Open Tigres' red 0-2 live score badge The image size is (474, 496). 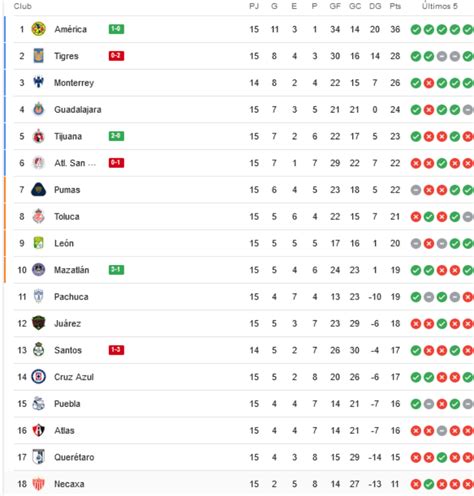click(x=116, y=56)
